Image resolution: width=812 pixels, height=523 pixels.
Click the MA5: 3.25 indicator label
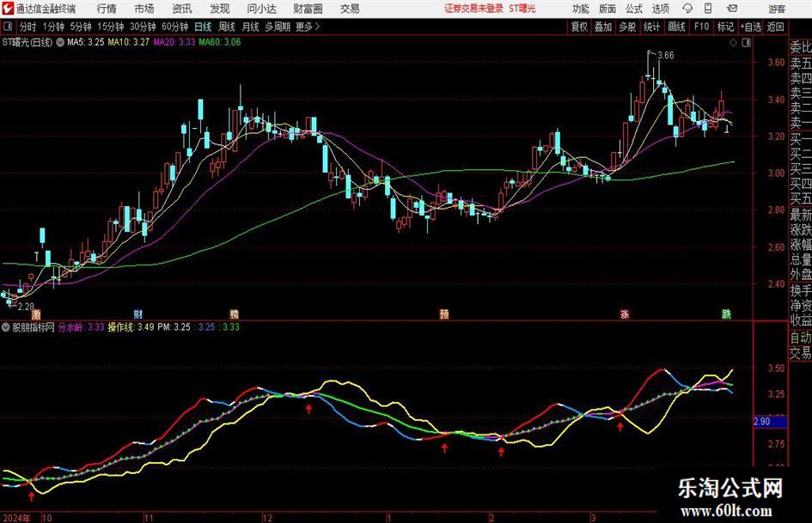(85, 42)
